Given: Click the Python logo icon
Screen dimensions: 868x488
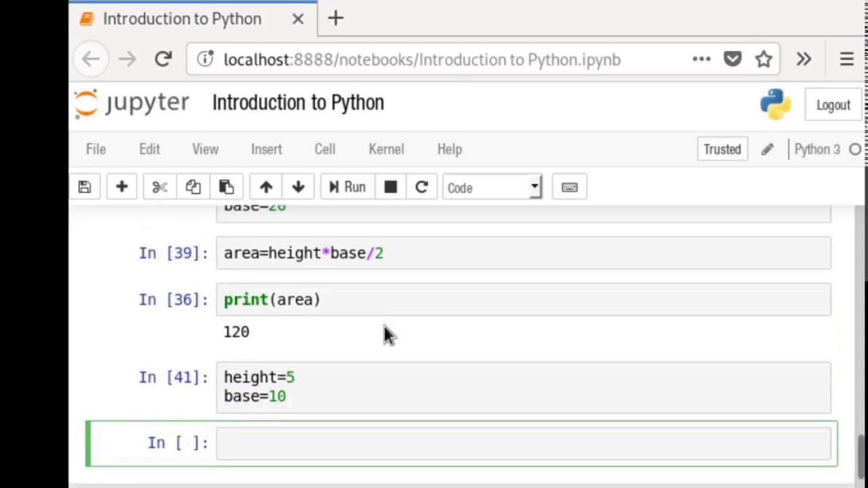Looking at the screenshot, I should click(x=776, y=104).
